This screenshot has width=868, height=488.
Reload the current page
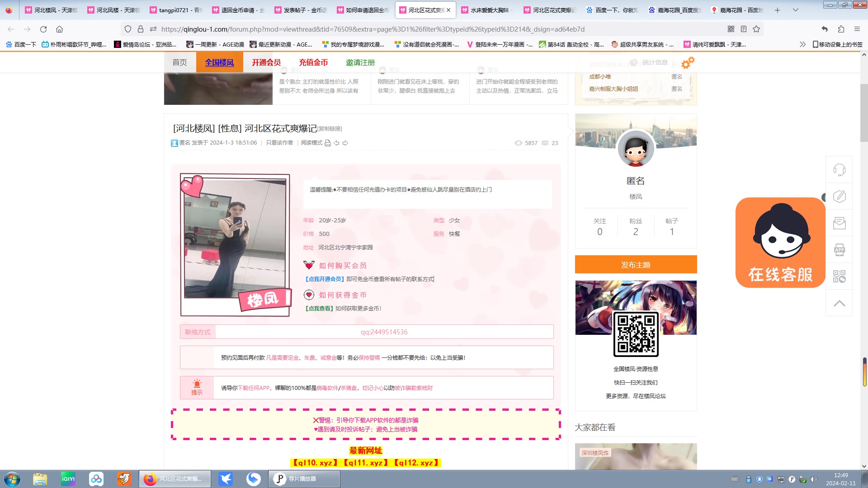click(43, 29)
